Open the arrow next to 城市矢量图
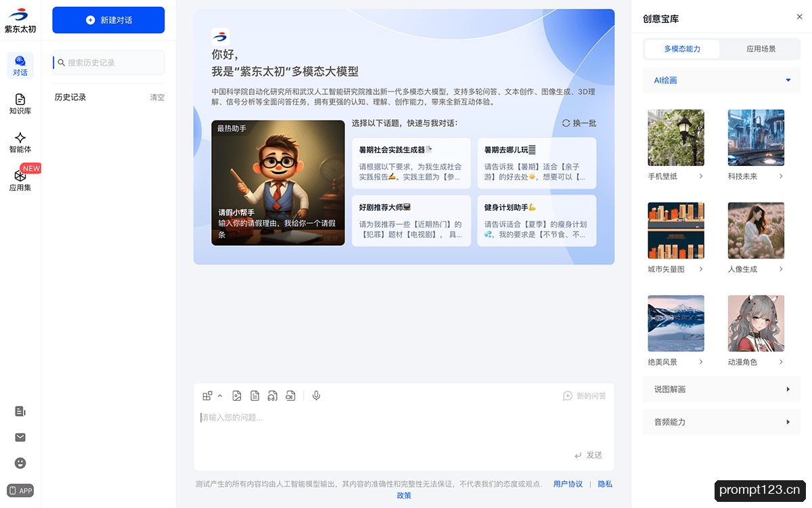The image size is (812, 508). click(701, 269)
